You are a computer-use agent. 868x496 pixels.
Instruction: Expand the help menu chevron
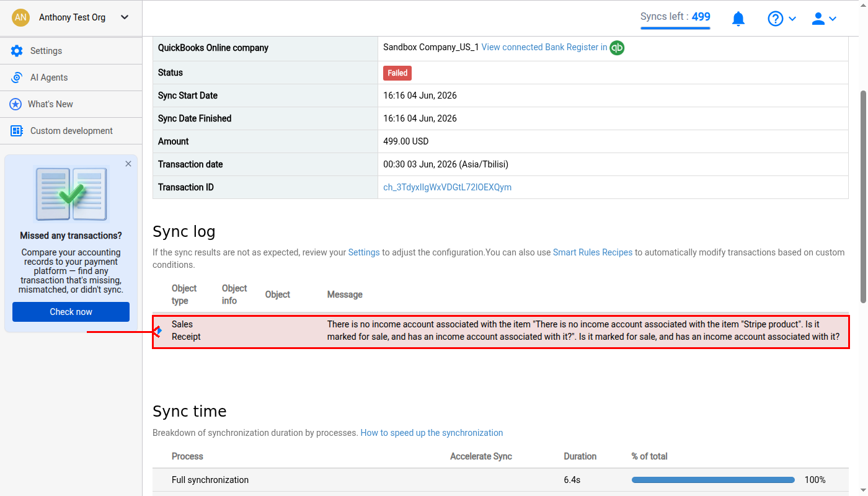[x=792, y=19]
